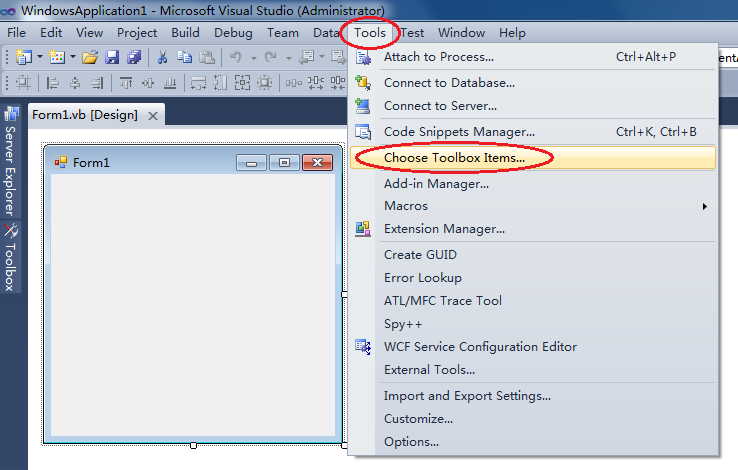Open Code Snippets Manager from Tools menu
The height and width of the screenshot is (470, 738).
(533, 132)
